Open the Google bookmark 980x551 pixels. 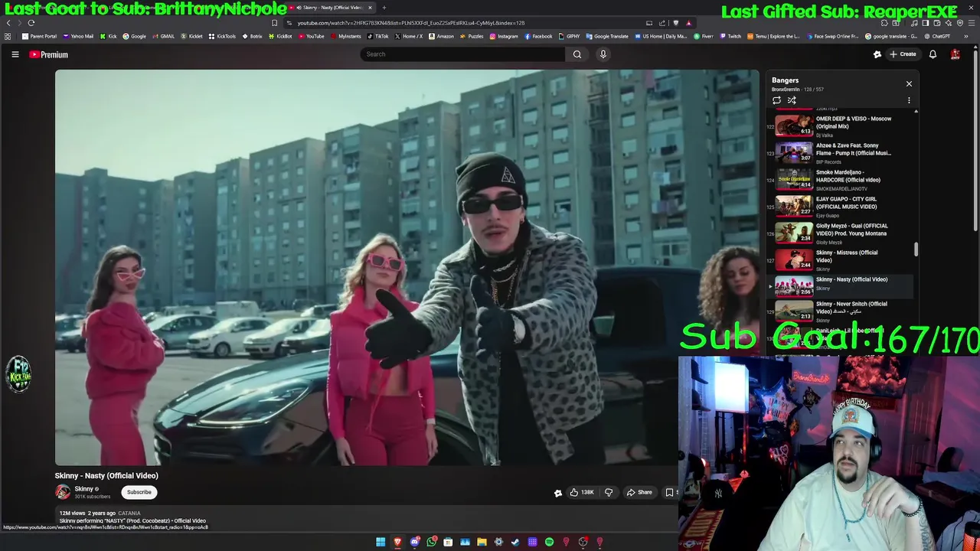[134, 36]
